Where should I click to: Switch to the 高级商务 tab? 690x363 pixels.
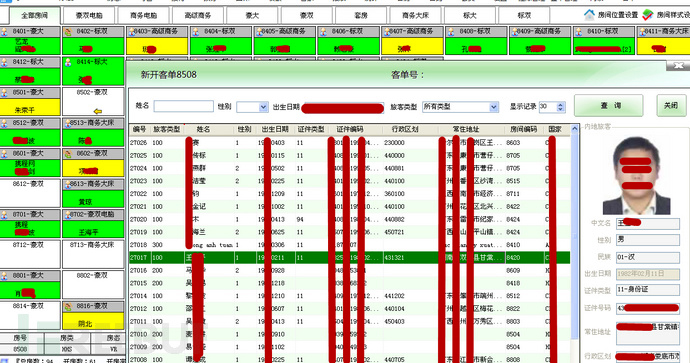click(x=198, y=15)
